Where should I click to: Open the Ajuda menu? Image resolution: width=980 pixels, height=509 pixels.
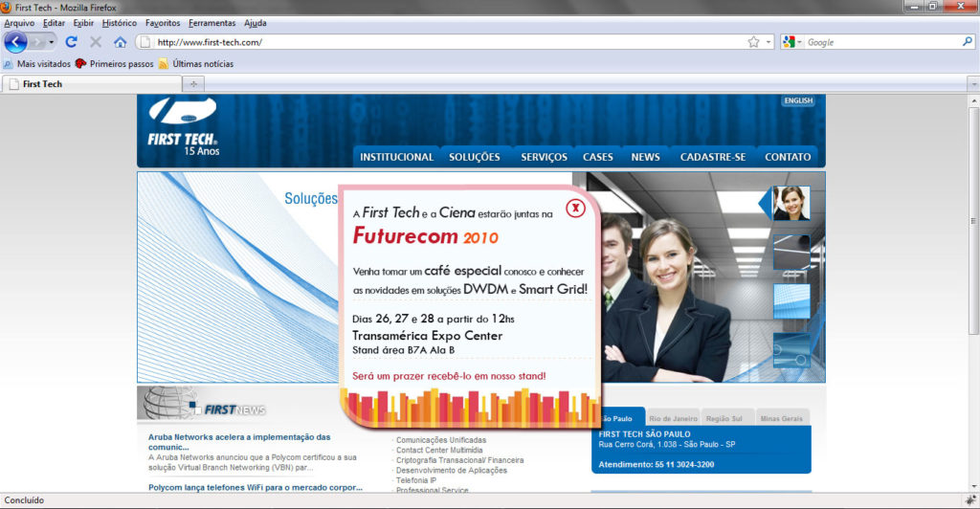pos(255,23)
